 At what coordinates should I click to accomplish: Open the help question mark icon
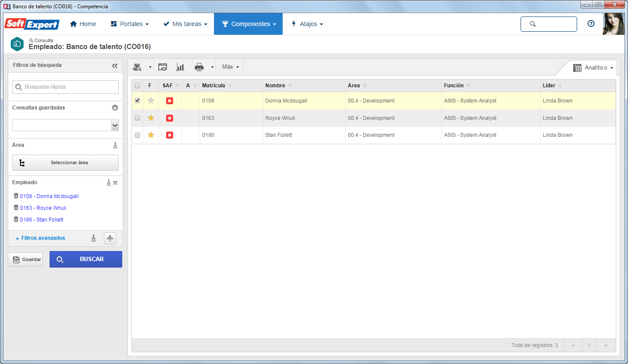pyautogui.click(x=591, y=24)
